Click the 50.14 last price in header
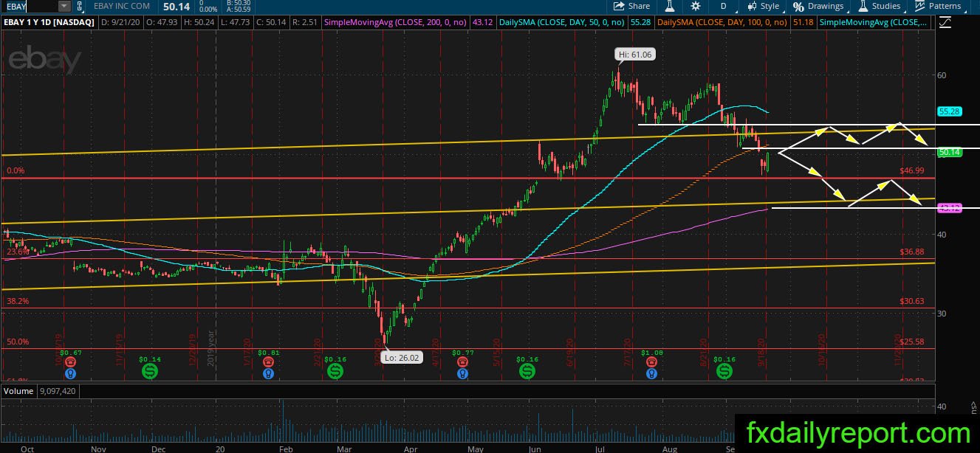 click(176, 6)
